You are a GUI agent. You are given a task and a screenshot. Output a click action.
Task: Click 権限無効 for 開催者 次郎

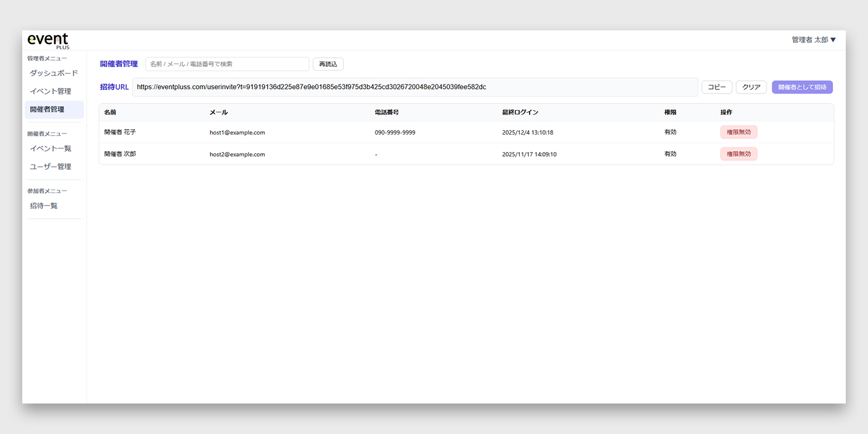click(738, 154)
